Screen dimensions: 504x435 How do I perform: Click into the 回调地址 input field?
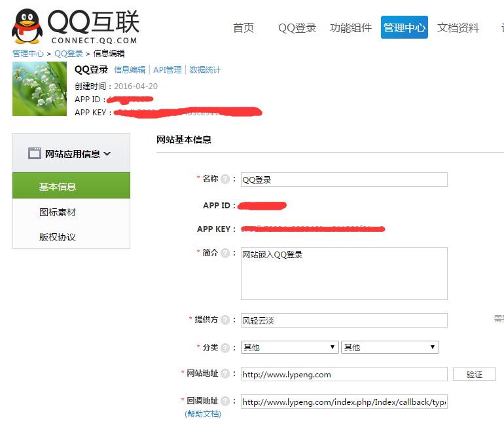click(344, 402)
